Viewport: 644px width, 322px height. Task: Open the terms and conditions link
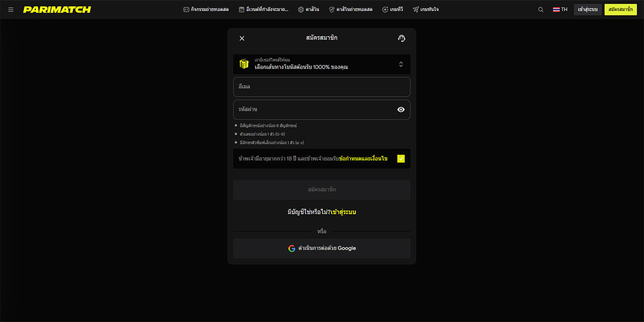click(x=363, y=159)
